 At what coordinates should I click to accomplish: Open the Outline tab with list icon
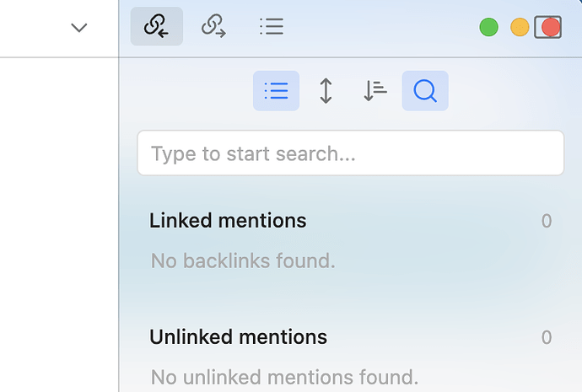[x=272, y=26]
